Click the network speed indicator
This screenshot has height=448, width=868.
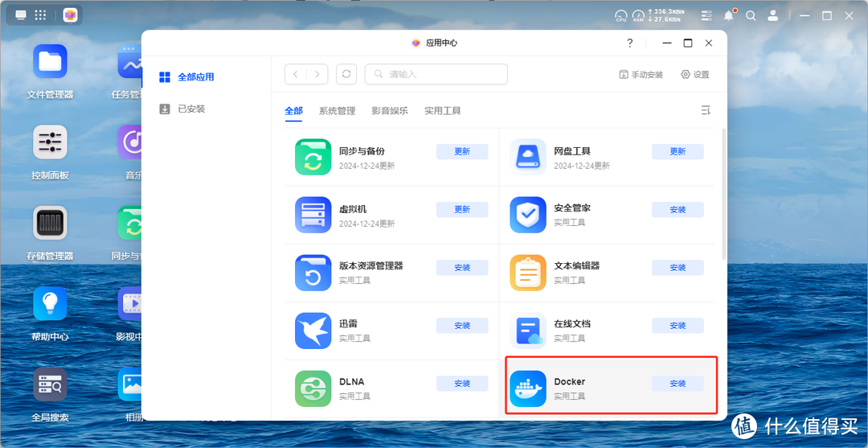[x=666, y=15]
